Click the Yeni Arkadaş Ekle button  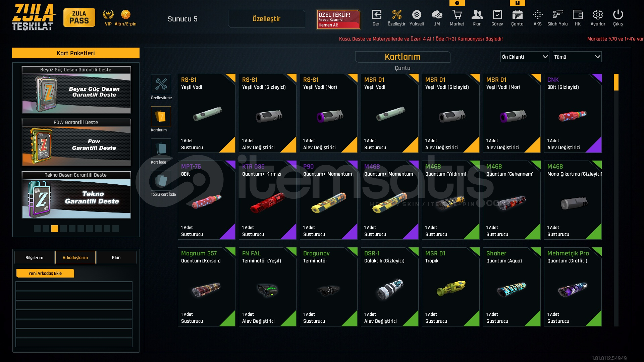pyautogui.click(x=45, y=273)
